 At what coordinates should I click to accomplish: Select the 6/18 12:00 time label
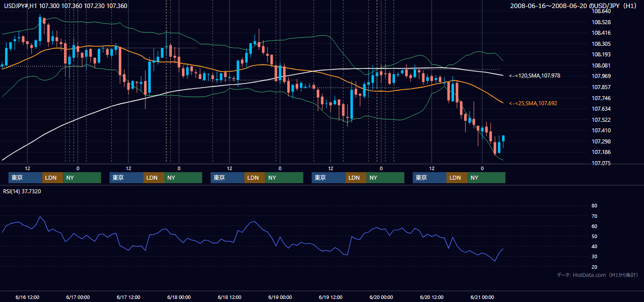tap(230, 297)
